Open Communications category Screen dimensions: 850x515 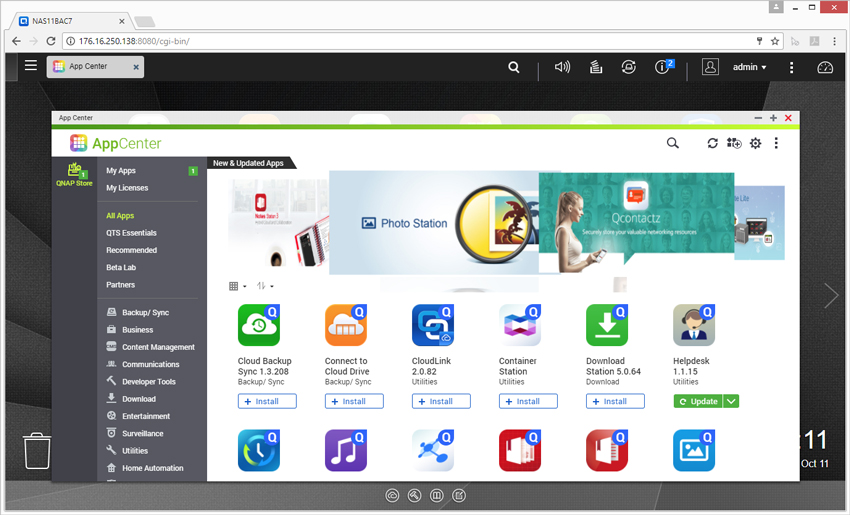coord(143,364)
